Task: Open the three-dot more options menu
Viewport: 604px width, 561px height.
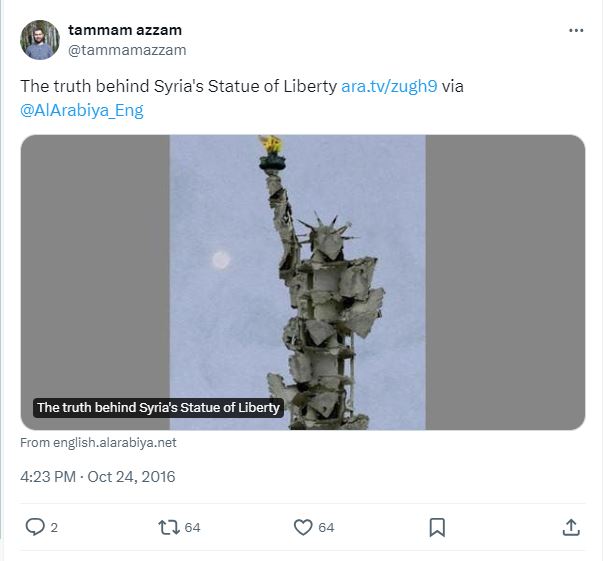Action: coord(575,30)
